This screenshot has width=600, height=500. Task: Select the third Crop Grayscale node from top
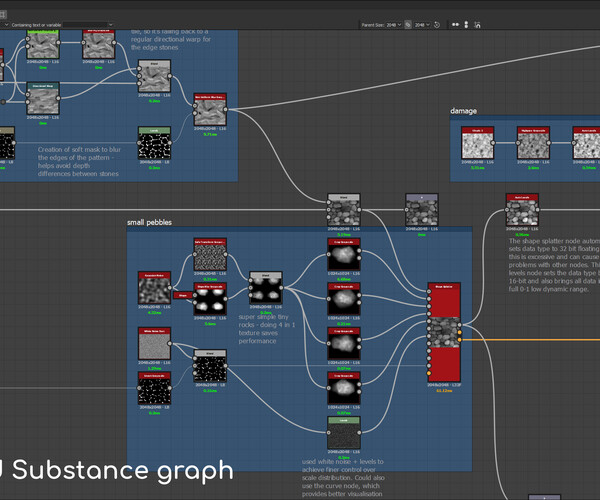click(344, 344)
